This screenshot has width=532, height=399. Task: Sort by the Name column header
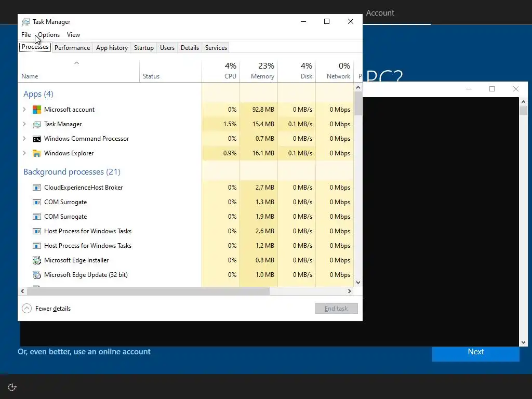pos(78,72)
